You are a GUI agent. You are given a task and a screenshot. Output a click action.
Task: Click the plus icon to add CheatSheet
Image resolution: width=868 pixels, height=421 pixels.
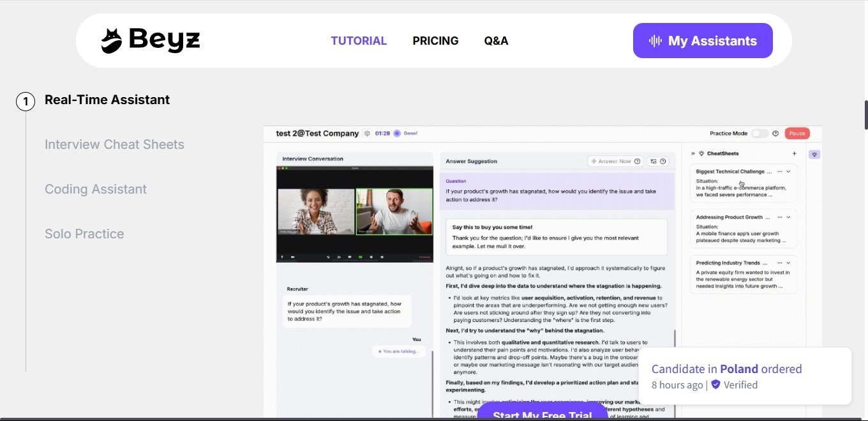[x=795, y=154]
